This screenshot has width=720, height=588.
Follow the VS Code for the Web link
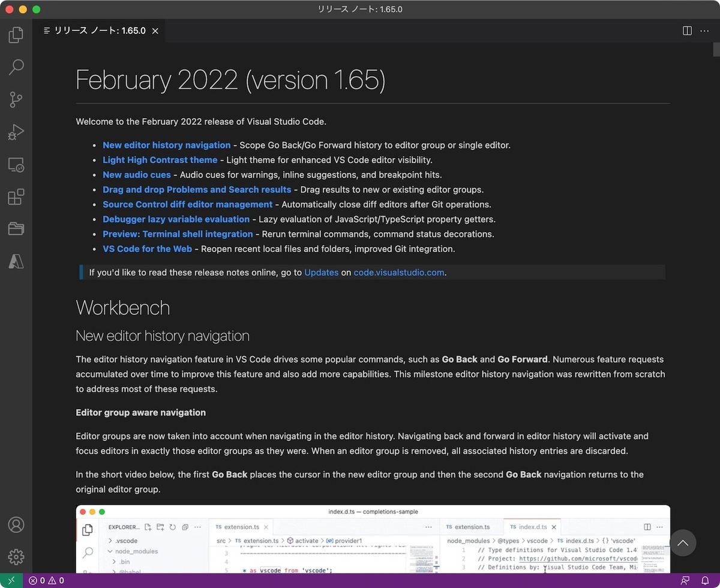pyautogui.click(x=147, y=249)
